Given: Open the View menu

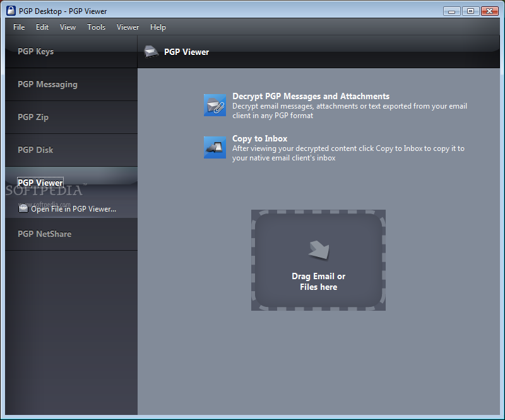Looking at the screenshot, I should point(68,27).
